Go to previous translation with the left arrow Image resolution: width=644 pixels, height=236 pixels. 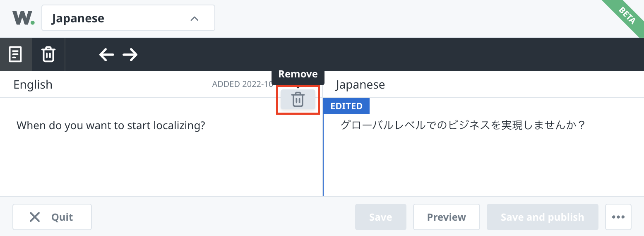pos(106,54)
